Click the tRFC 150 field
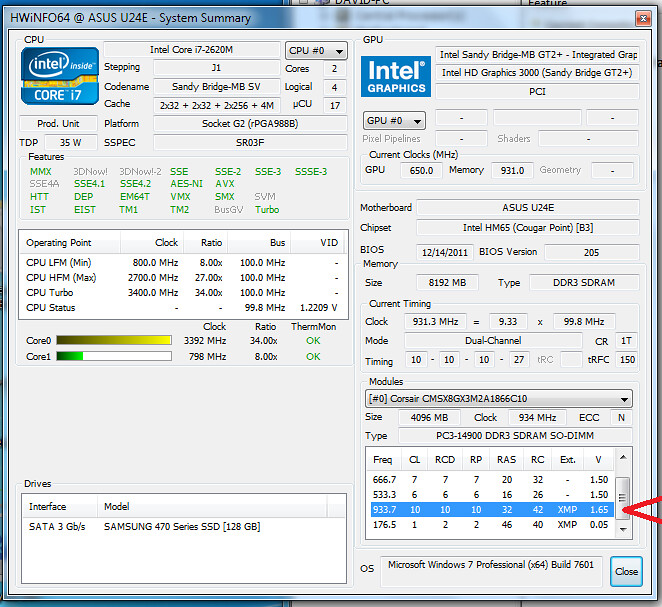 tap(627, 360)
